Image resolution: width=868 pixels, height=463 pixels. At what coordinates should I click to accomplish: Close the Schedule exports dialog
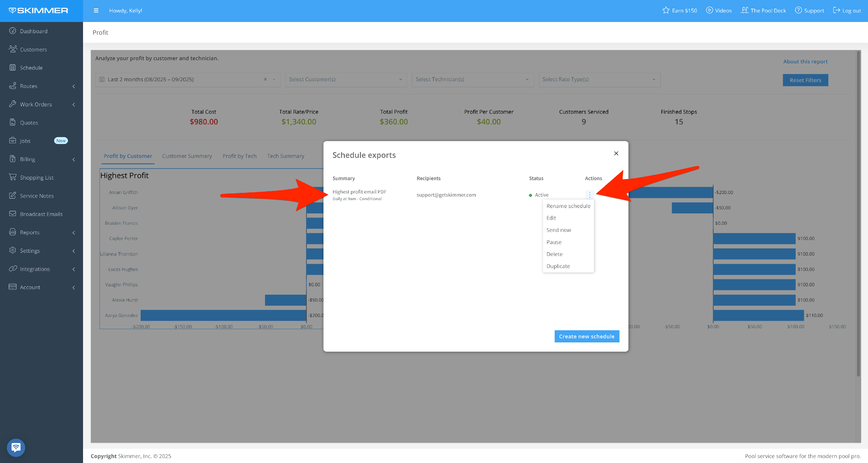[616, 154]
